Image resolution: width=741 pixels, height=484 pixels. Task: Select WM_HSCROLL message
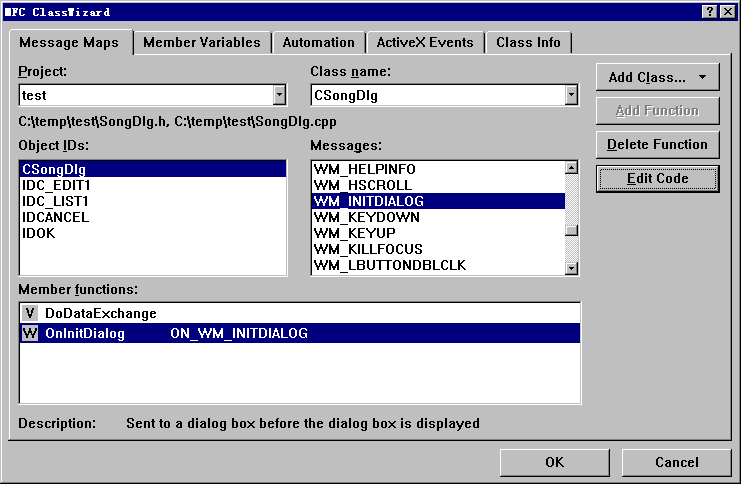439,185
